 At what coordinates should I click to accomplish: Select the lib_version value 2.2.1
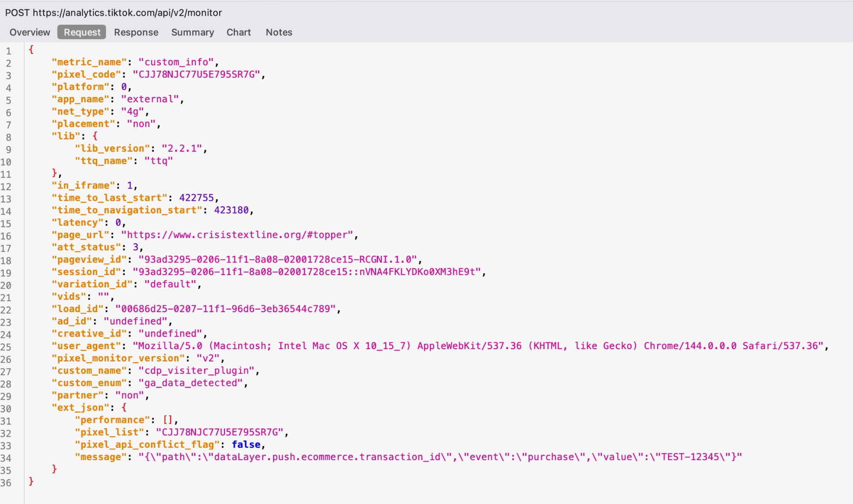tap(184, 148)
